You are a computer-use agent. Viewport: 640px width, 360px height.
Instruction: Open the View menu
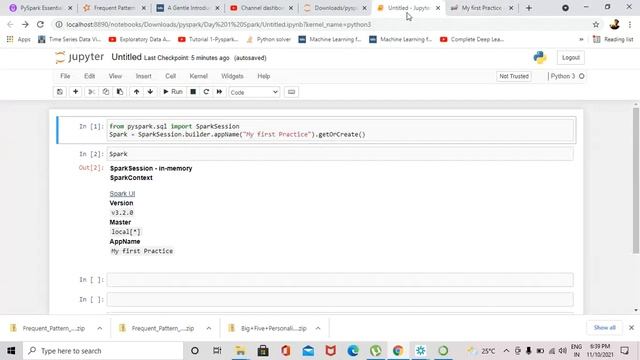point(115,76)
